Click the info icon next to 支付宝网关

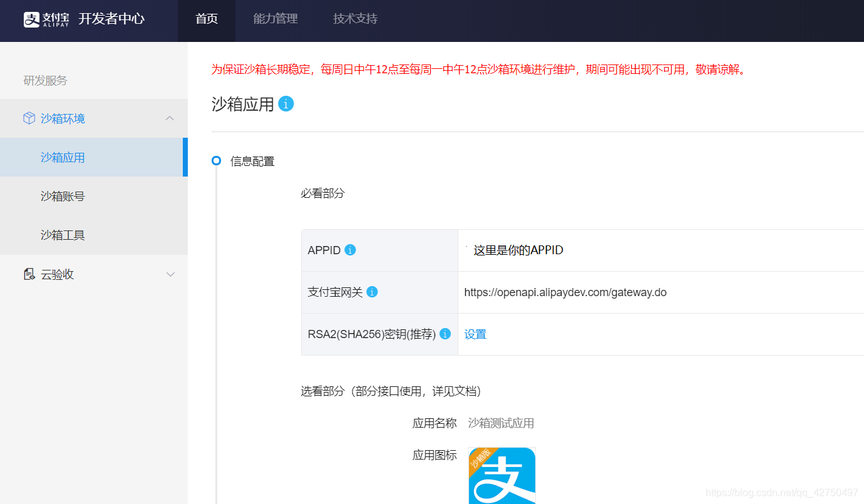(x=372, y=292)
